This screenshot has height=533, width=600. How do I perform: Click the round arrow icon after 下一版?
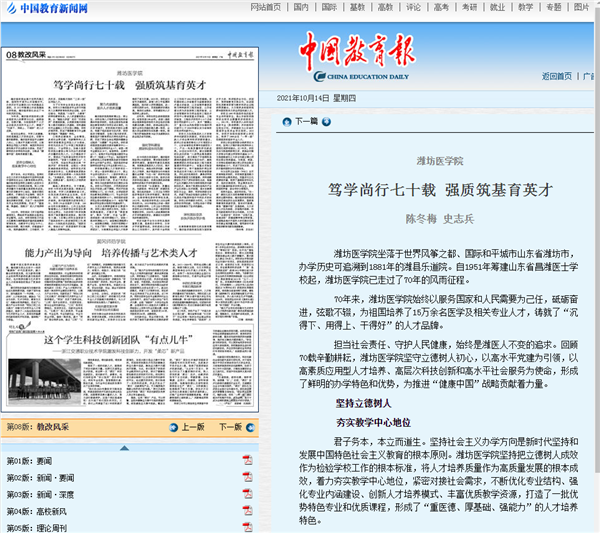point(248,427)
